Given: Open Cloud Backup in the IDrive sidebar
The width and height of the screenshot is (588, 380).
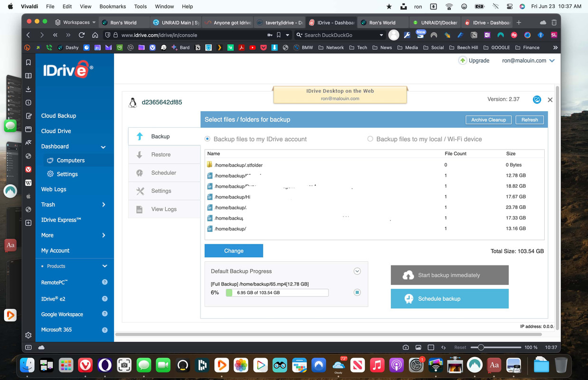Looking at the screenshot, I should [58, 116].
